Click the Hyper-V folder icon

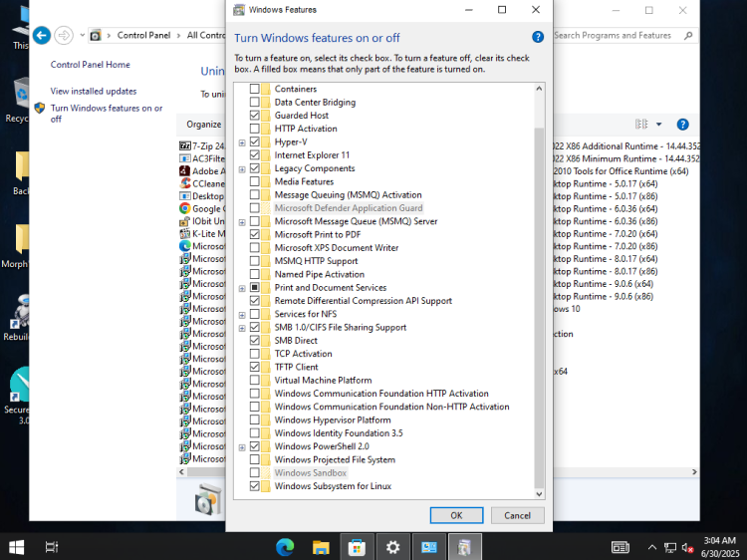point(266,142)
